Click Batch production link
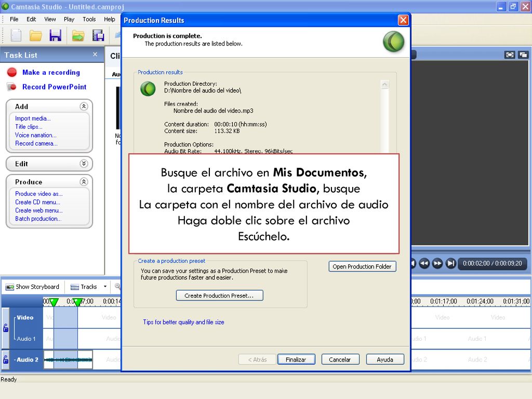532x399 pixels. [38, 219]
